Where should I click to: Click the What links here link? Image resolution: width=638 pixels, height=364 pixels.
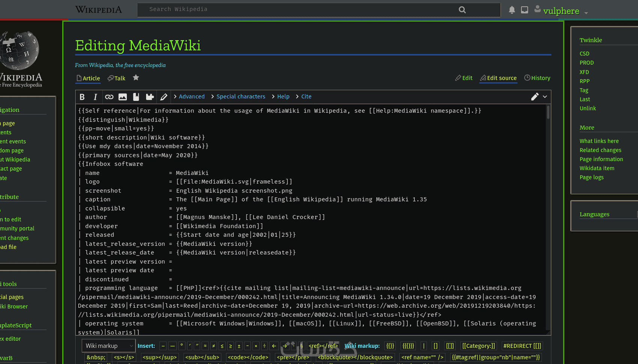(x=599, y=141)
